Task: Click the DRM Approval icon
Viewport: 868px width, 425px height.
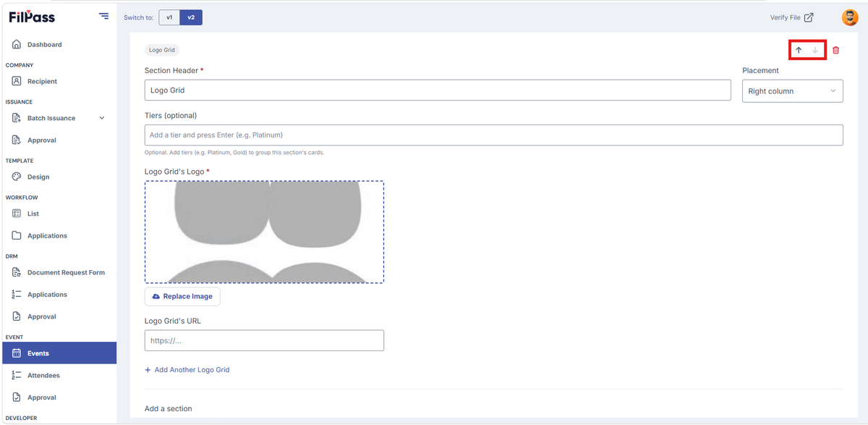Action: 17,317
